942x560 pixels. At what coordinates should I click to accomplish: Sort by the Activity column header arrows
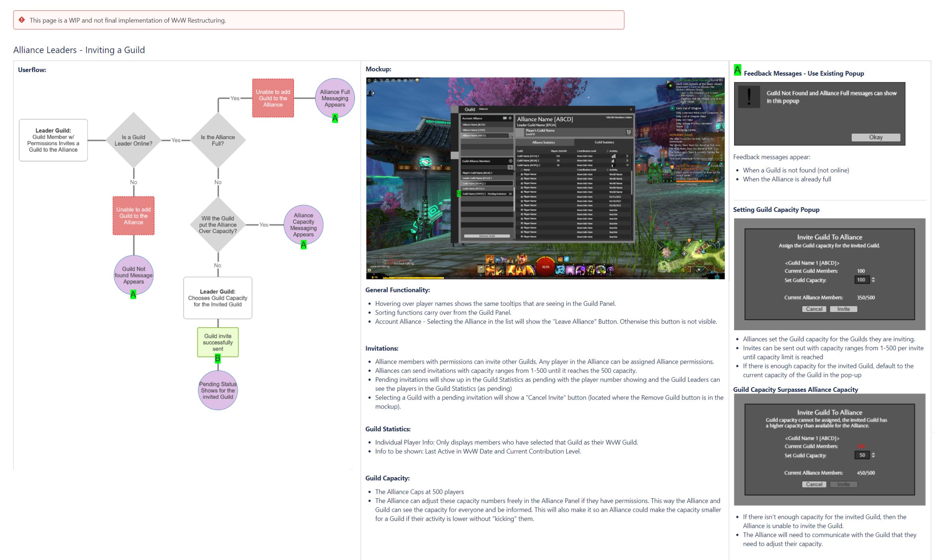pyautogui.click(x=607, y=151)
